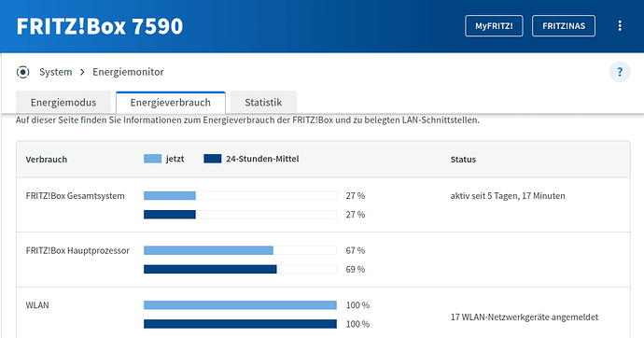
Task: Select the FRITZ!Box Hauptprozessor row label
Action: [77, 250]
